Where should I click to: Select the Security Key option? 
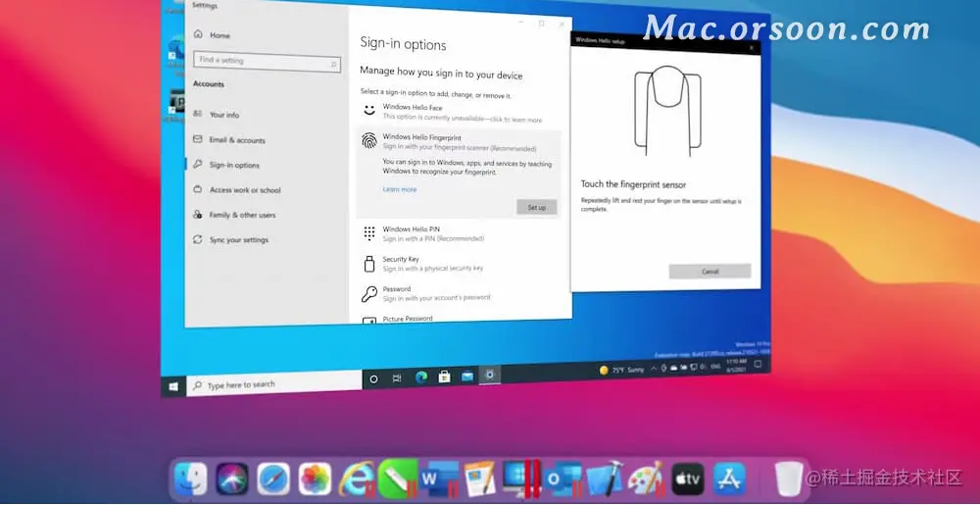460,264
